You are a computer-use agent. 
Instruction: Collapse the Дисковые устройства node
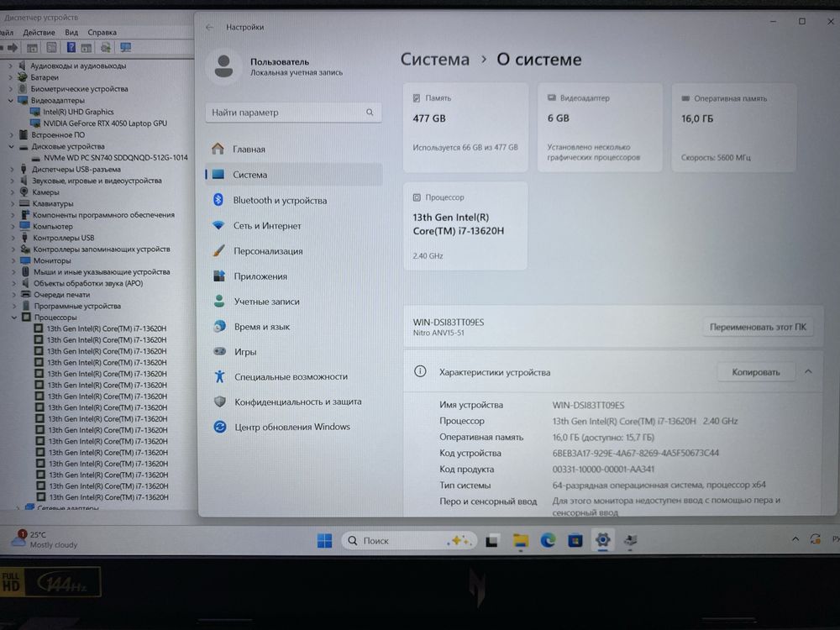coord(11,146)
